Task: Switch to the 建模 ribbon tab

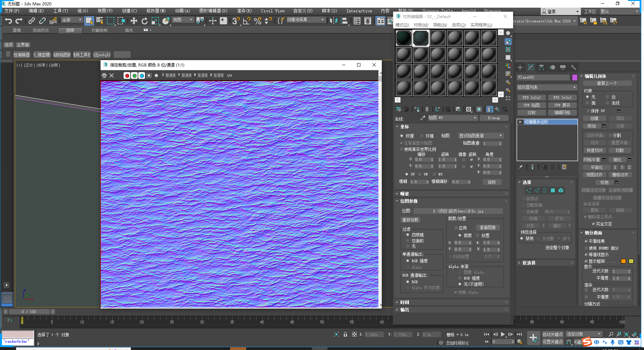Action: (17, 30)
